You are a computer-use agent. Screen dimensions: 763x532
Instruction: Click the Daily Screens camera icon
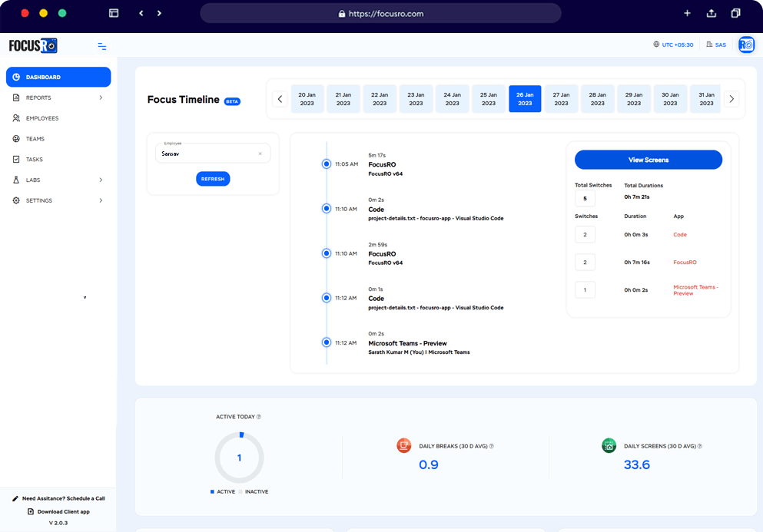pyautogui.click(x=609, y=445)
